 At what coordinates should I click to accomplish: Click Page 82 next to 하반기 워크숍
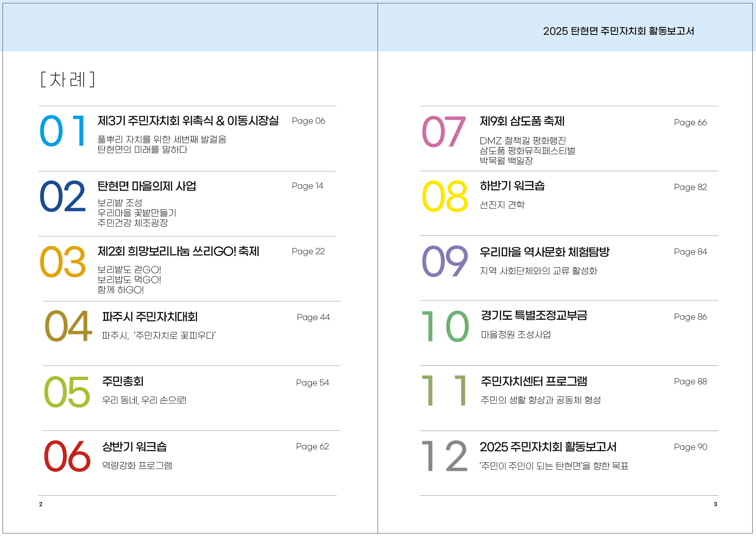tap(690, 187)
